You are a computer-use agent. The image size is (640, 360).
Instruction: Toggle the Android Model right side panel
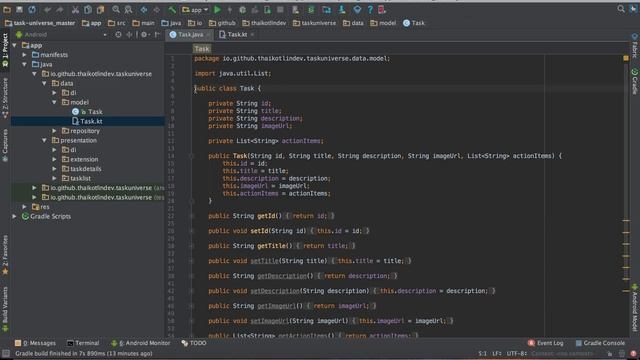(635, 309)
